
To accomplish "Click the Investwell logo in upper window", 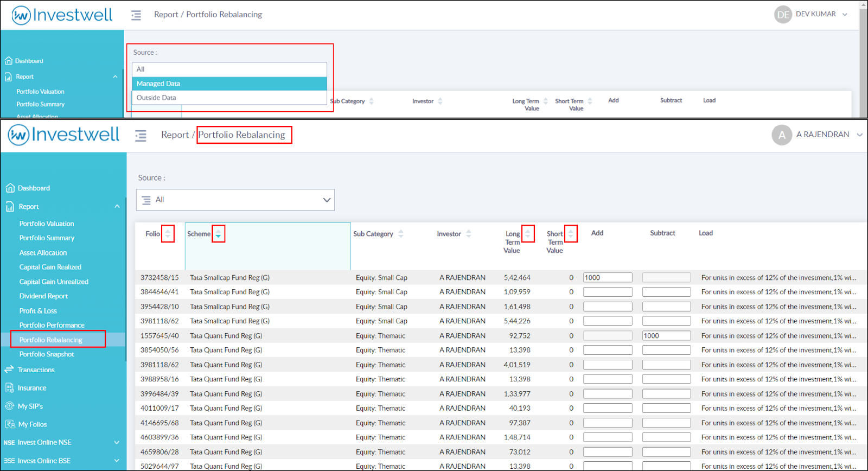I will pos(62,15).
